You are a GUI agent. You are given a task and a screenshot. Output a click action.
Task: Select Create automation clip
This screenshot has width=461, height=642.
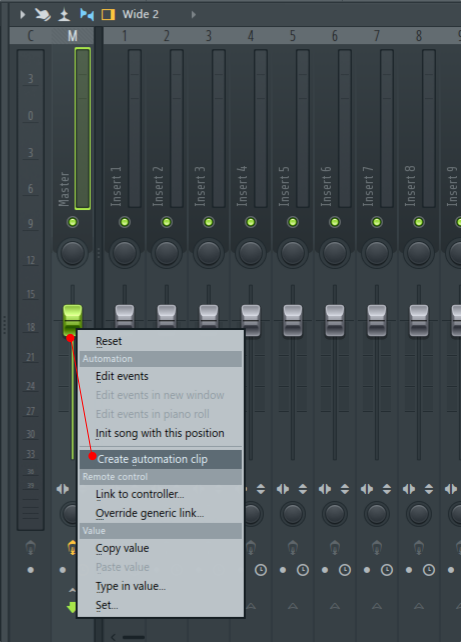pyautogui.click(x=160, y=459)
